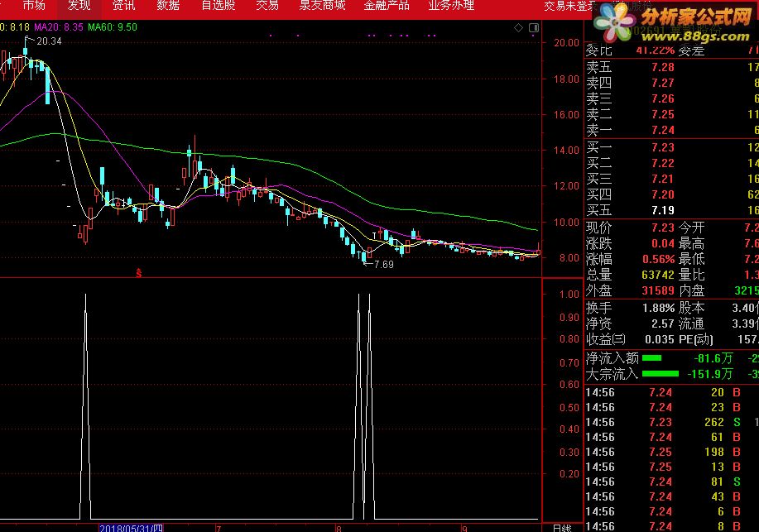
Task: Open the 数据 menu
Action: click(x=169, y=6)
